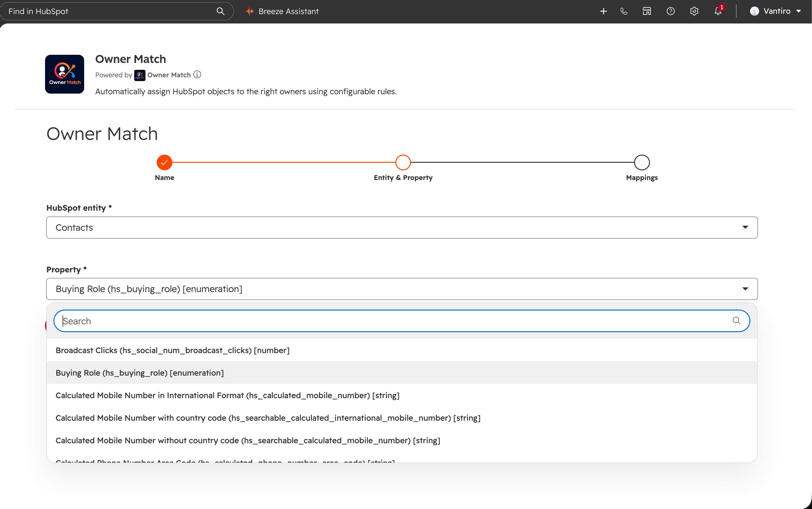Click the search magnifier in Find in HubSpot
The width and height of the screenshot is (812, 509).
click(x=220, y=11)
